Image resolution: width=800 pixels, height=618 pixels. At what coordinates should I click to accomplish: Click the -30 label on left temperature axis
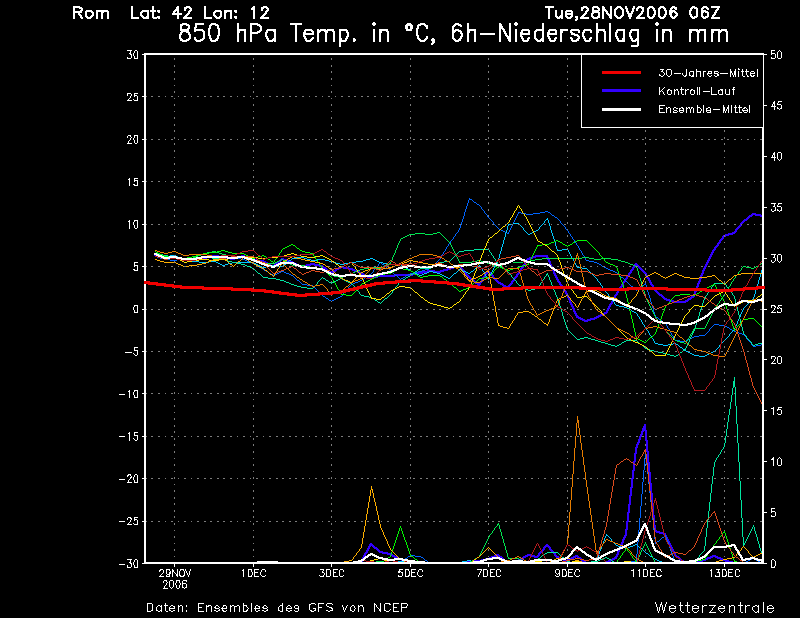coord(130,563)
